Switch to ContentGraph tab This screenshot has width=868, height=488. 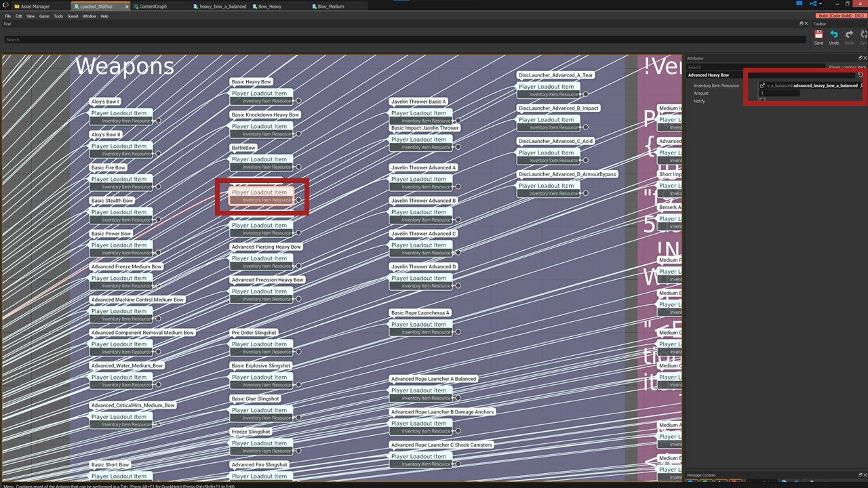click(x=153, y=6)
